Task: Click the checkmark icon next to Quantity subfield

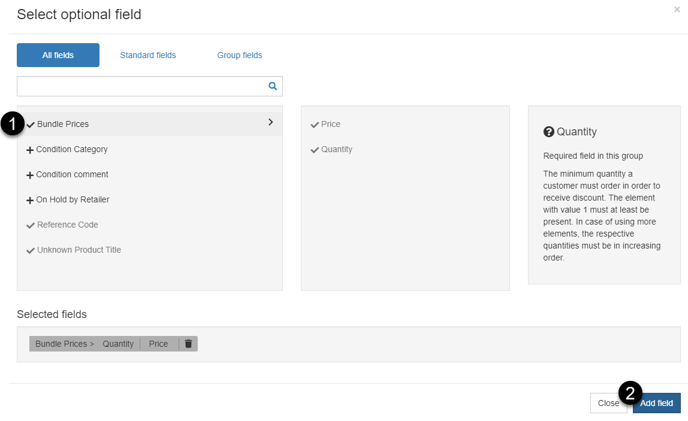Action: [x=315, y=150]
